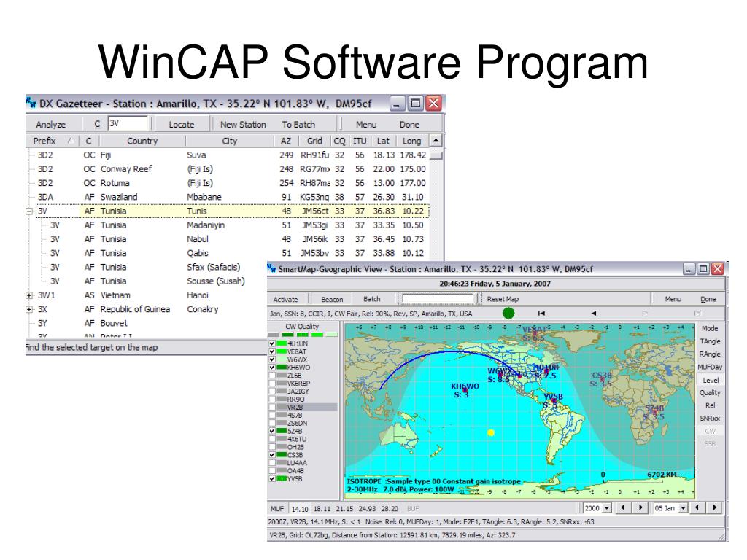The image size is (747, 560).
Task: Click the Analyze button
Action: tap(51, 124)
